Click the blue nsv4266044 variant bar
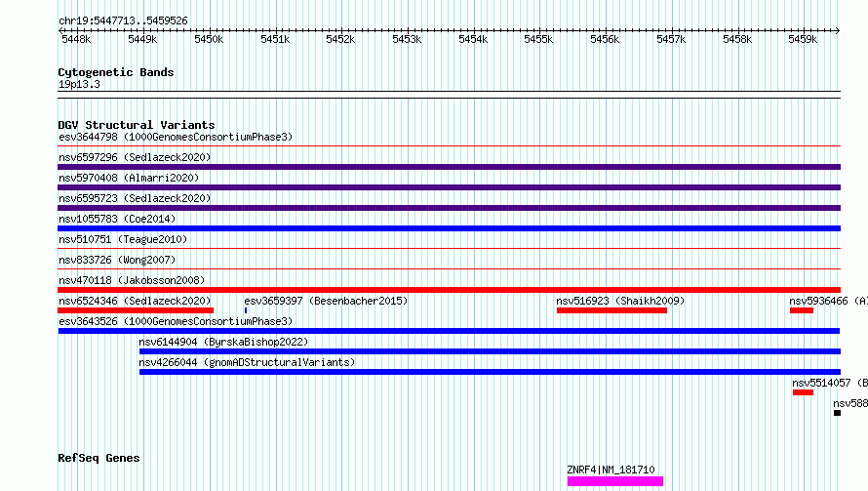The width and height of the screenshot is (868, 491). coord(490,372)
